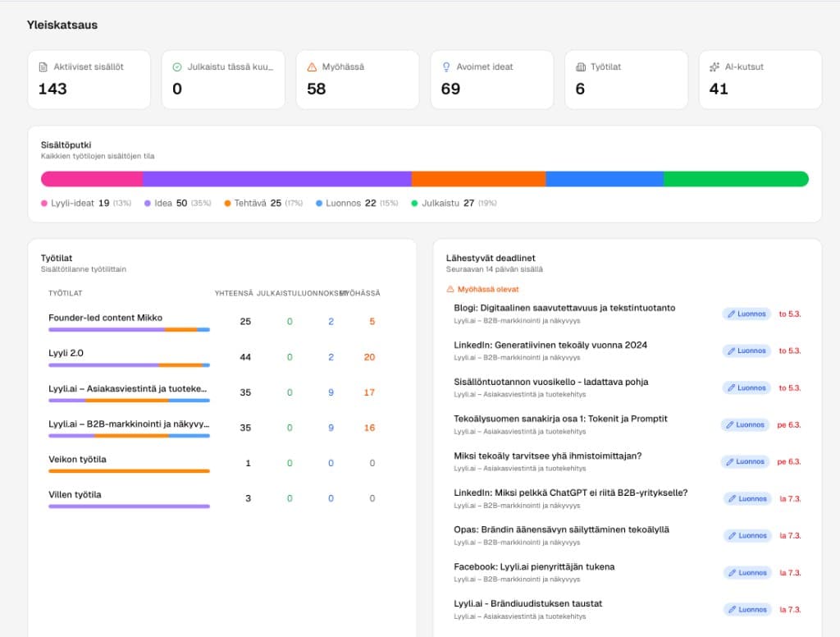Open Miksi tekoäly tarvitsee yhä ihmistoimittajan?
The width and height of the screenshot is (840, 637).
point(628,461)
